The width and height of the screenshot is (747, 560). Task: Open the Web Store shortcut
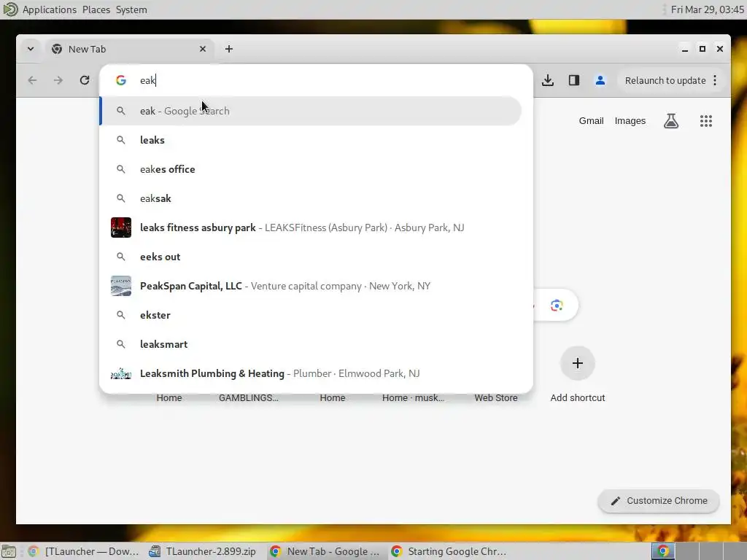pyautogui.click(x=496, y=397)
